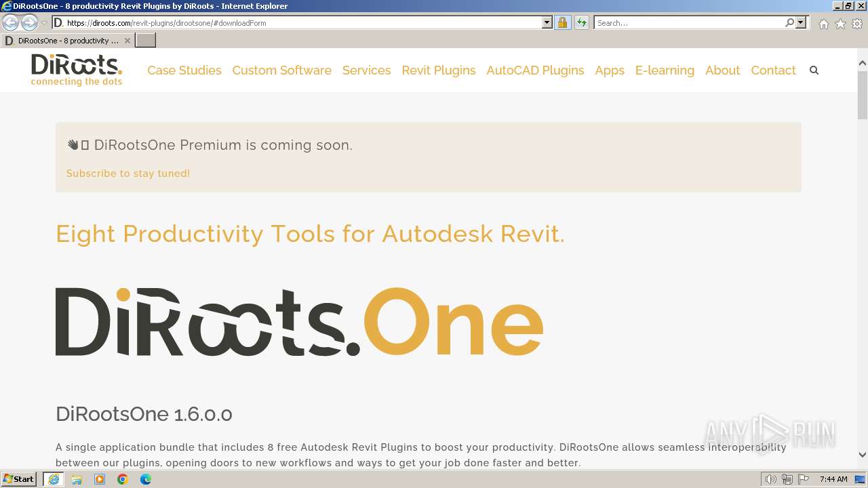Open the Apps menu item

pos(610,70)
